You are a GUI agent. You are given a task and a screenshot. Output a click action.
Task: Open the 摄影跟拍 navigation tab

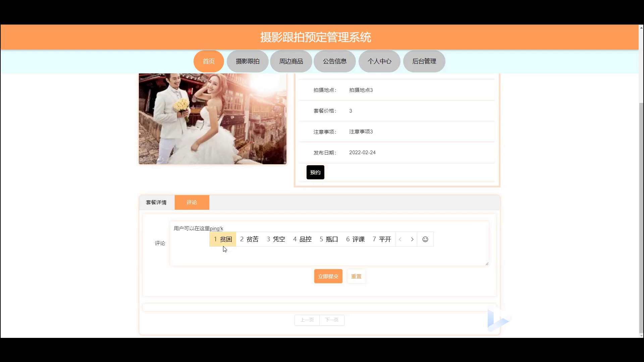click(248, 61)
